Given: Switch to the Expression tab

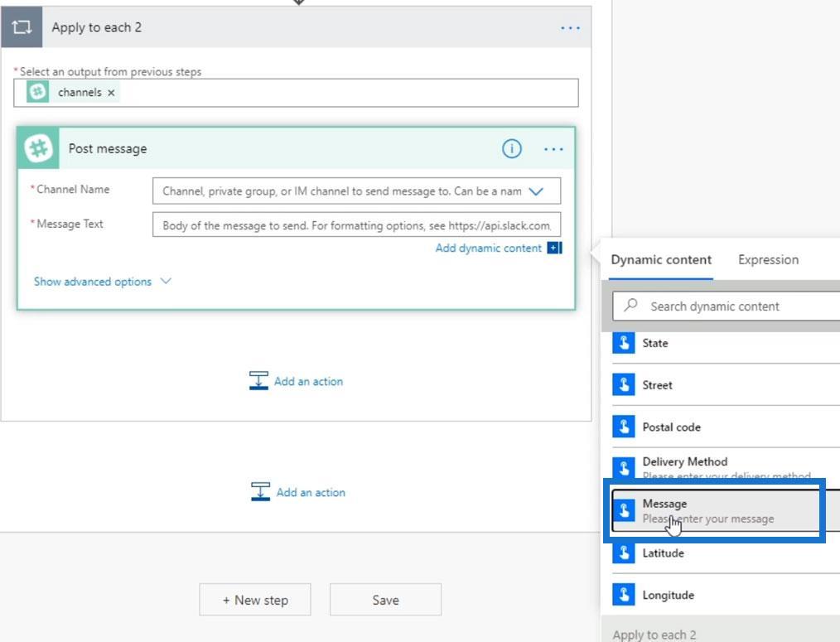Looking at the screenshot, I should (768, 260).
